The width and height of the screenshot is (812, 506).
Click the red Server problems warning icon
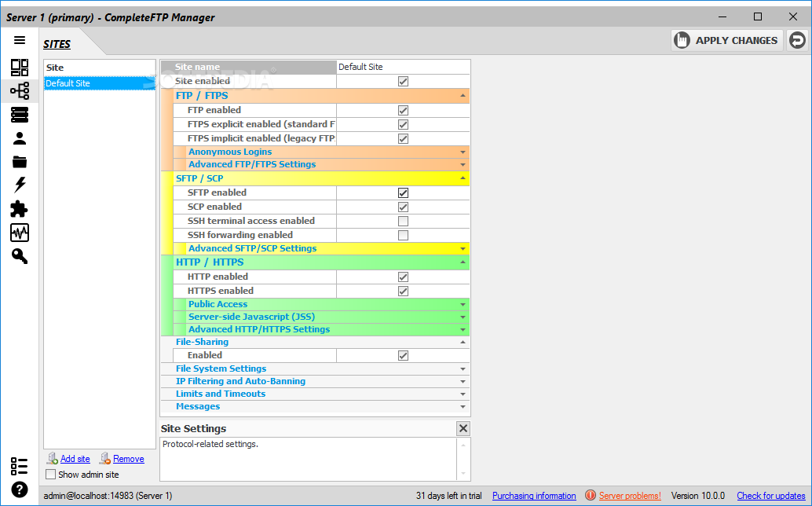(x=591, y=496)
